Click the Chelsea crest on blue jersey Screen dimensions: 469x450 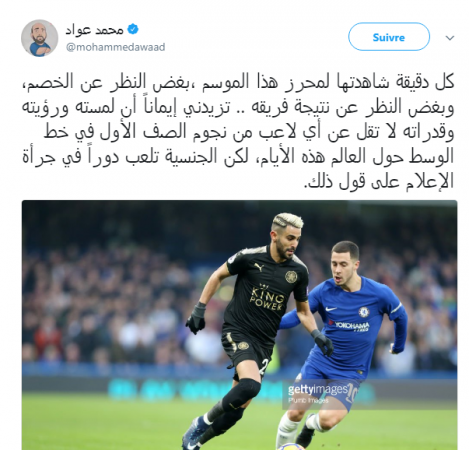pos(364,312)
